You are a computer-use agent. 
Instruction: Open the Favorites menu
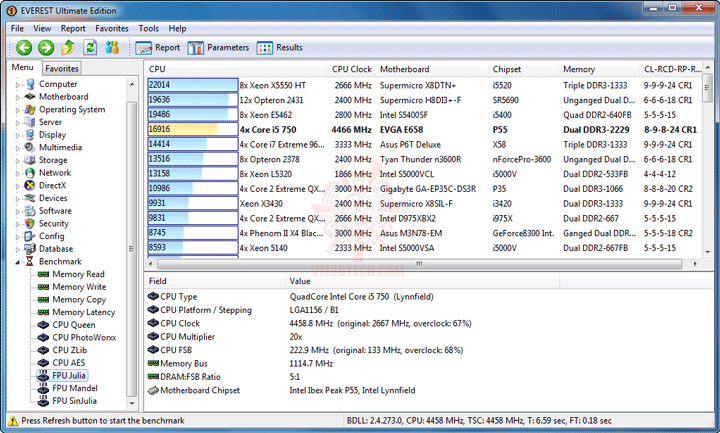[x=112, y=28]
